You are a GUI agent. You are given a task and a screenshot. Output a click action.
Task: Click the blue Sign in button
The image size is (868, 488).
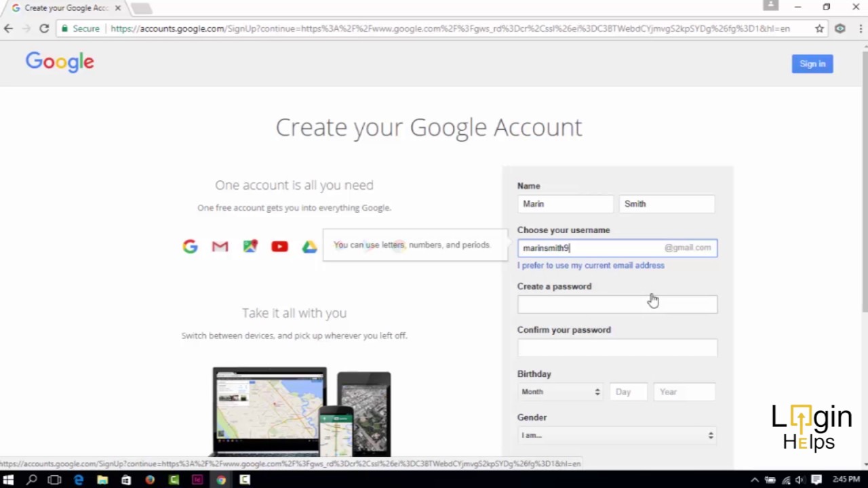tap(812, 64)
